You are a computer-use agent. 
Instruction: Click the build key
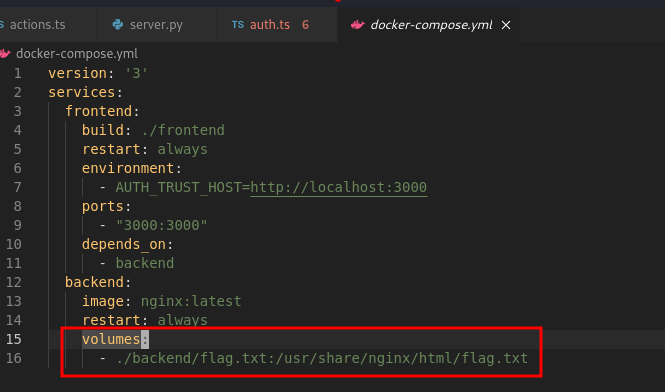pyautogui.click(x=103, y=130)
